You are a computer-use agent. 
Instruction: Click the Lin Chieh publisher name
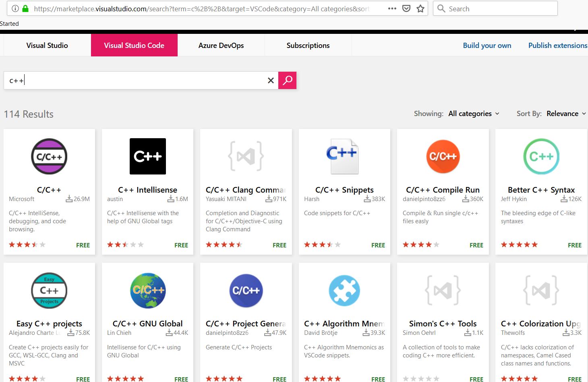[x=119, y=333]
